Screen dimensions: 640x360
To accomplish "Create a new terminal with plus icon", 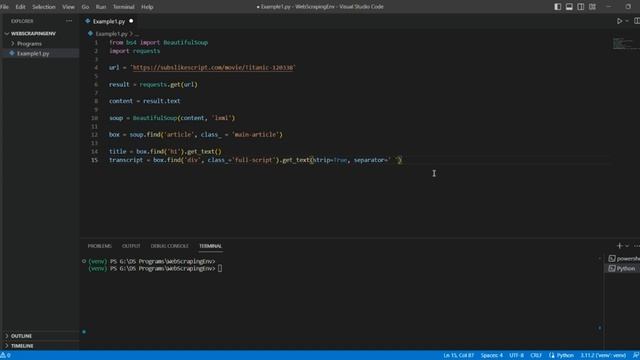I will (x=619, y=246).
